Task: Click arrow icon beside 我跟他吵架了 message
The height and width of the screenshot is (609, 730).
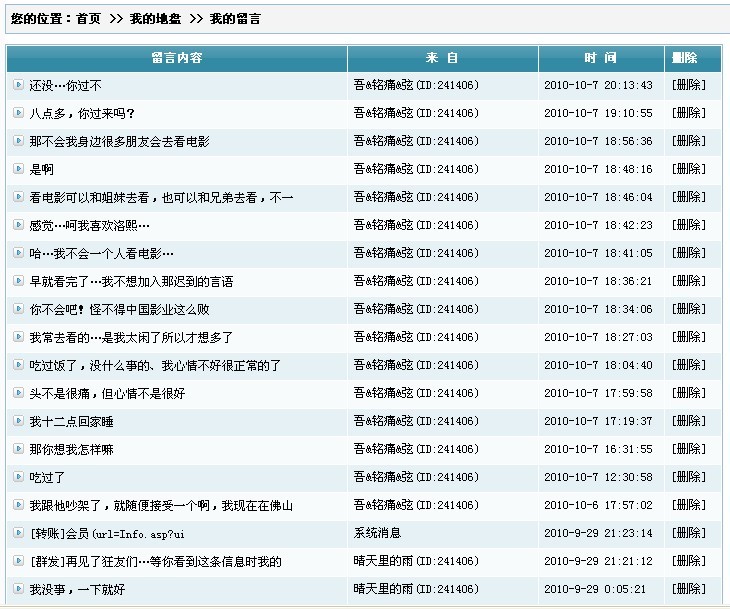Action: click(18, 505)
